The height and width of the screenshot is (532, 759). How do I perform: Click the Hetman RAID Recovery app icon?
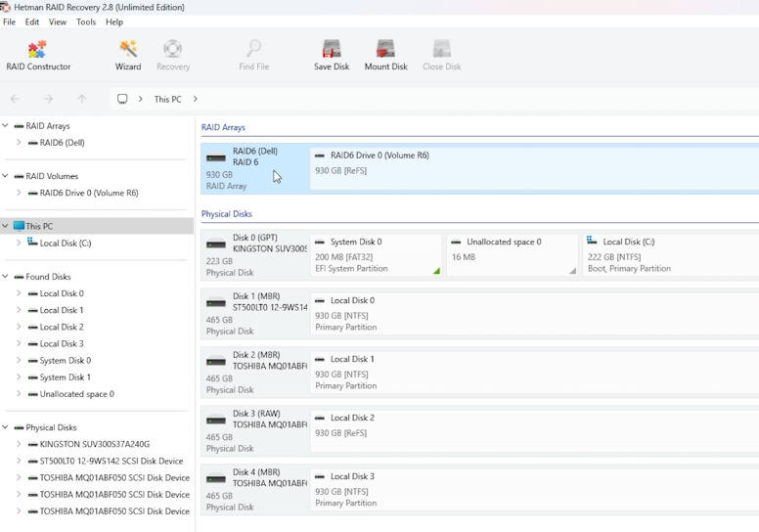5,7
